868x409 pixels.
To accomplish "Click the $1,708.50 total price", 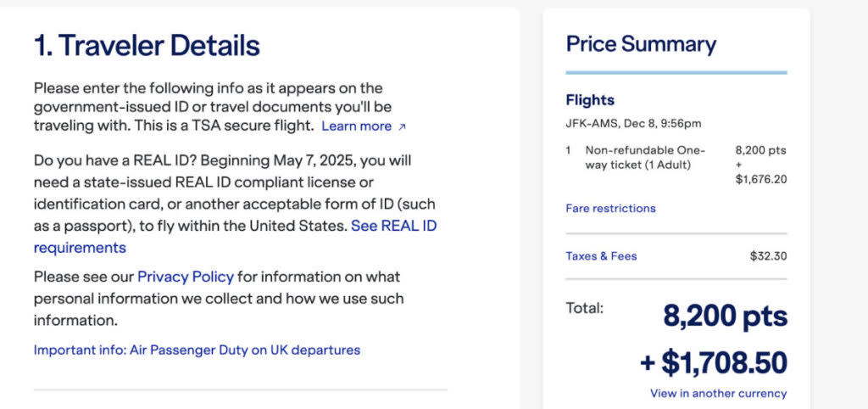I will click(714, 362).
